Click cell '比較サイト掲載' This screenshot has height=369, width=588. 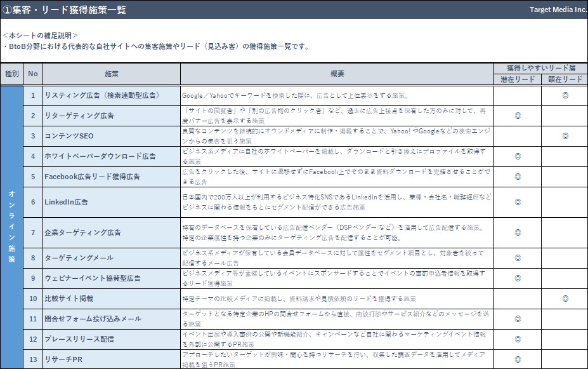tap(112, 299)
